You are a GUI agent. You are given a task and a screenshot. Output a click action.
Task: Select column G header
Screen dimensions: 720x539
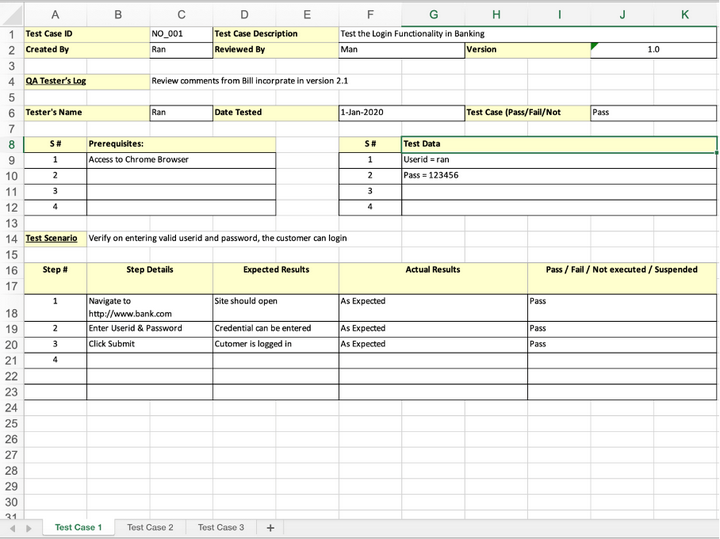pyautogui.click(x=433, y=15)
